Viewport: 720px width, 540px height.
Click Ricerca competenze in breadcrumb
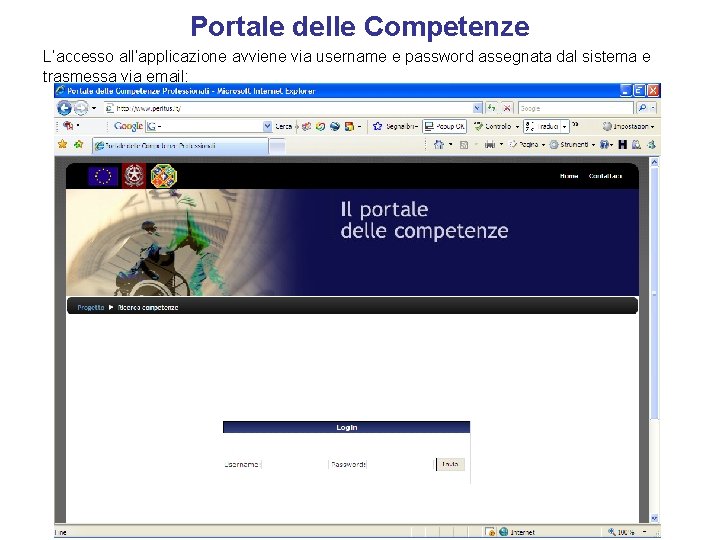(x=148, y=307)
